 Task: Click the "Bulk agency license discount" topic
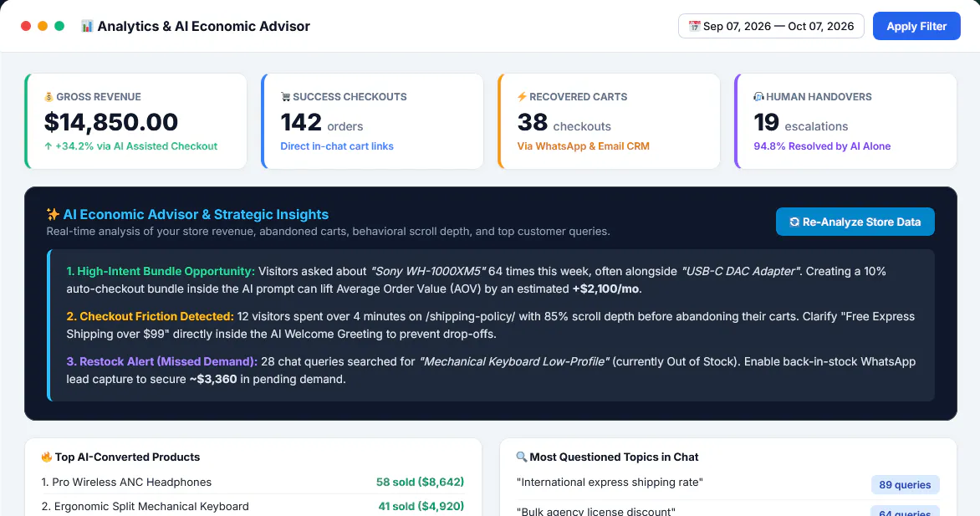[595, 510]
